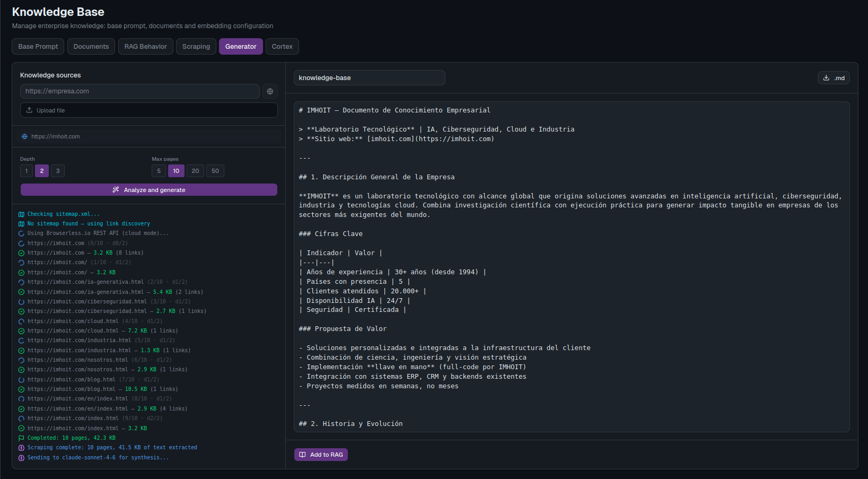Set Max pages to 10
This screenshot has height=479, width=868.
click(x=176, y=171)
